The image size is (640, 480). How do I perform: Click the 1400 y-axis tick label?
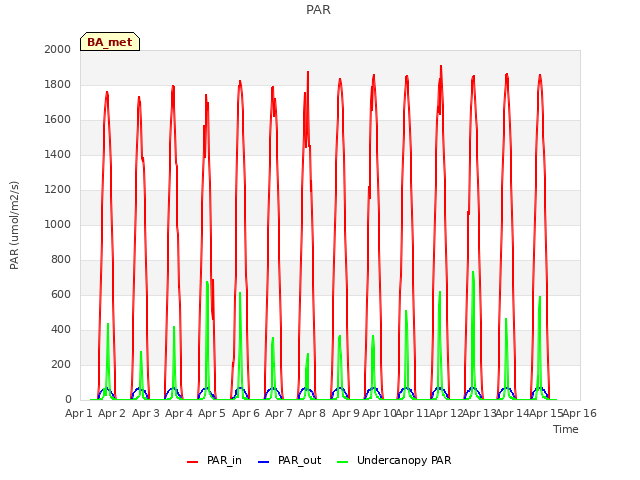coord(58,155)
